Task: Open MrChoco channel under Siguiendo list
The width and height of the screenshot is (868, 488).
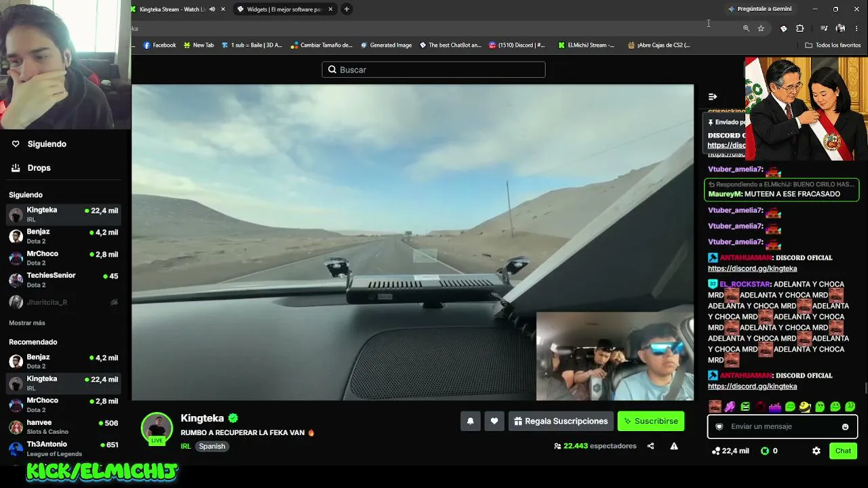Action: [64, 258]
